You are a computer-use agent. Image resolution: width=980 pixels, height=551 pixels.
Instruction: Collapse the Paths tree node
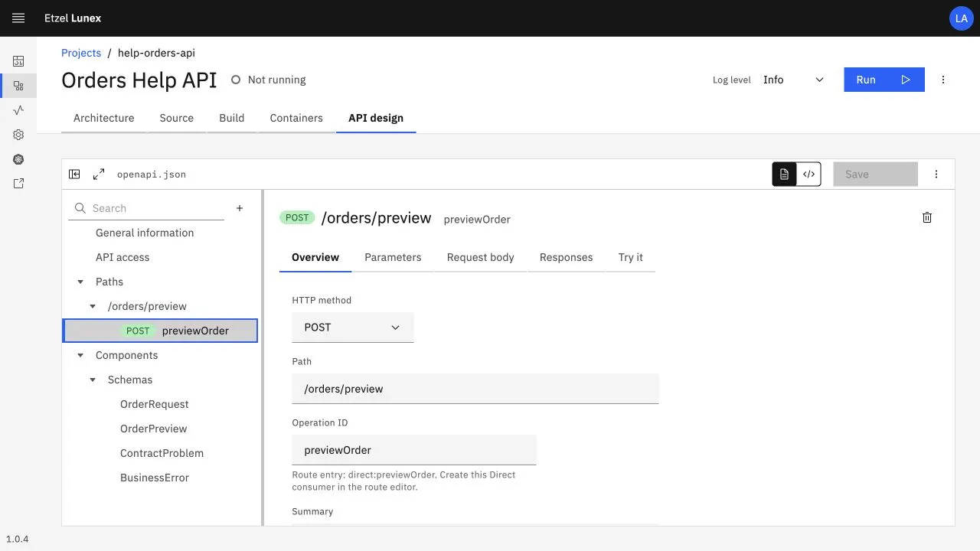pyautogui.click(x=80, y=282)
